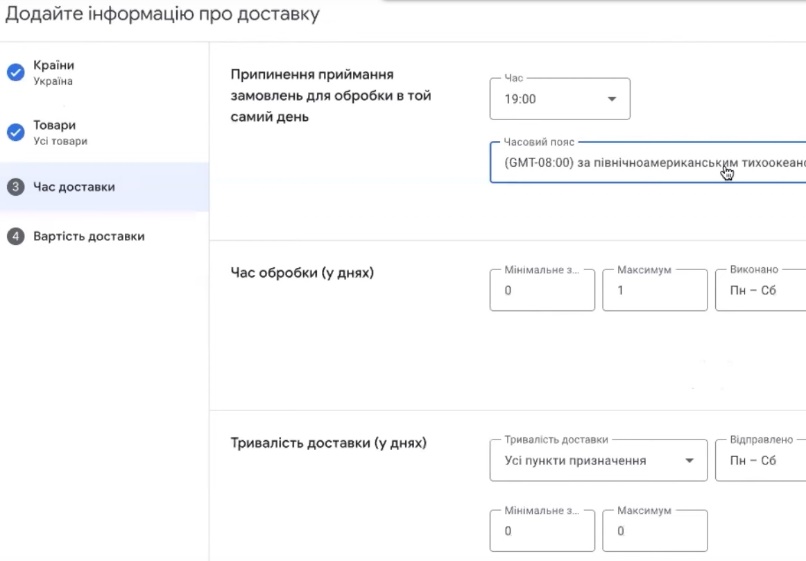Click the blue checkmark icon beside Товари
Viewport: 806px width, 561px height.
(15, 133)
